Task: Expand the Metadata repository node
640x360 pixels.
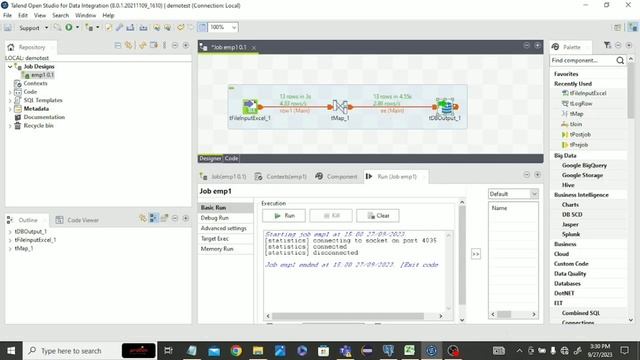Action: pos(10,109)
